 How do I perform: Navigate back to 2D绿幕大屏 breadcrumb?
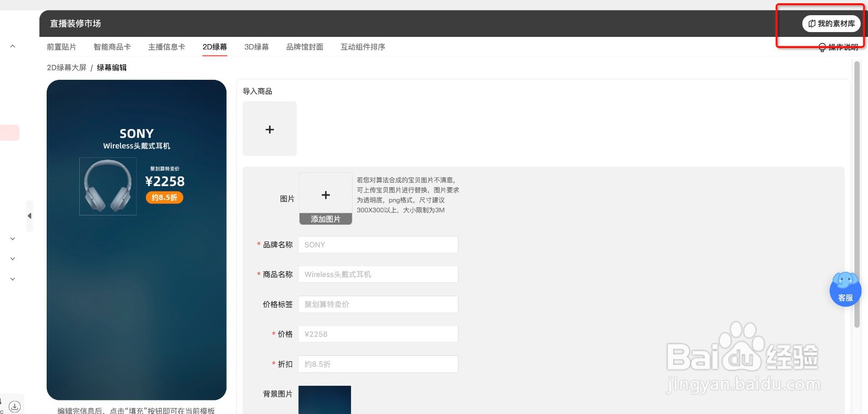pyautogui.click(x=67, y=68)
